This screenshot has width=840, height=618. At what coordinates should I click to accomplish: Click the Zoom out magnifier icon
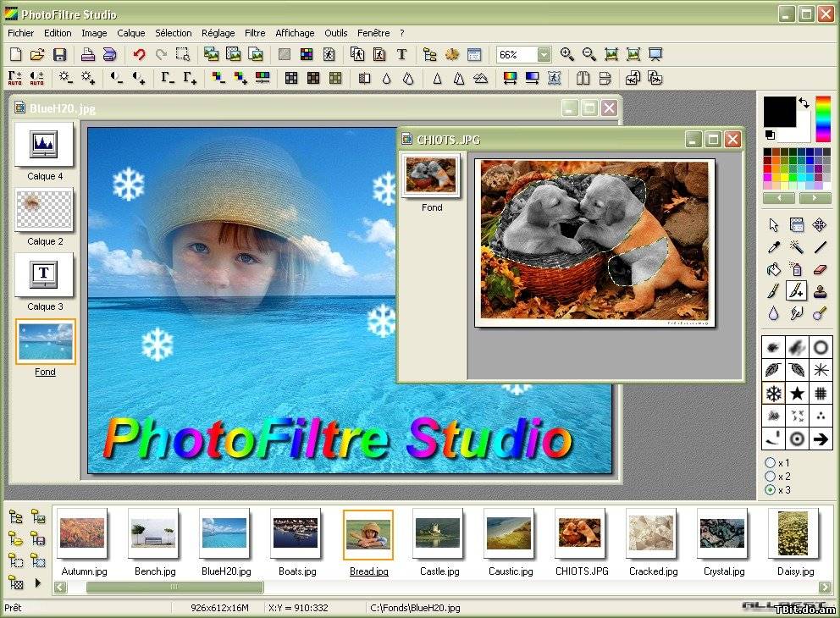click(x=589, y=54)
